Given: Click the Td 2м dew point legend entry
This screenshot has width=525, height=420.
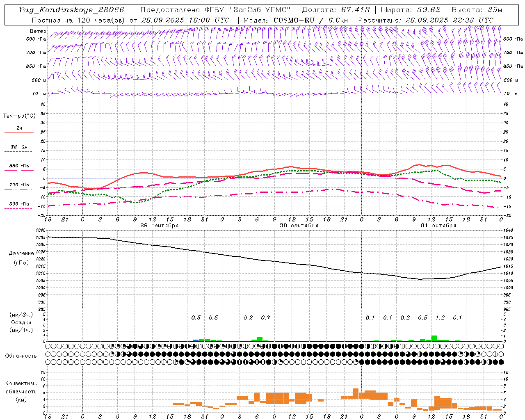Looking at the screenshot, I should pos(19,147).
